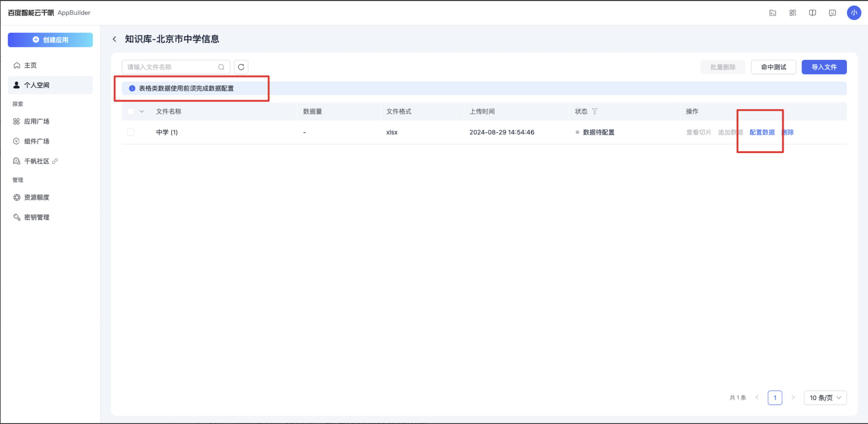Open 主页 in the sidebar
This screenshot has height=424, width=868.
pos(50,65)
